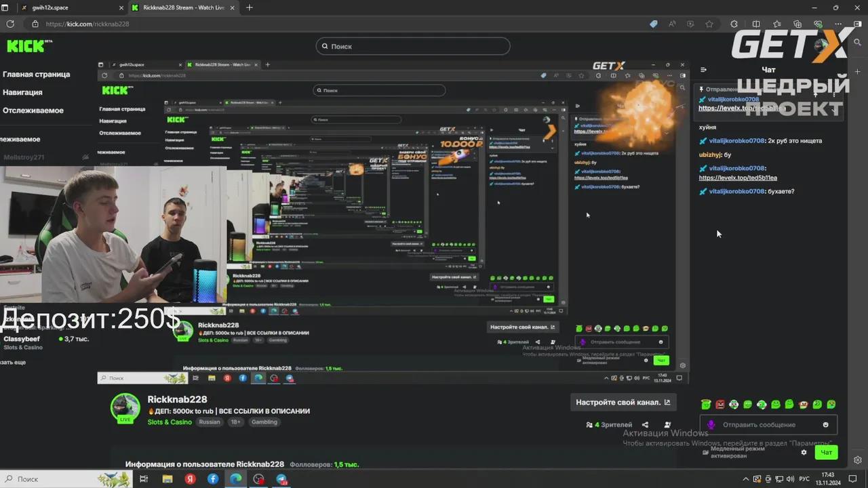Open Yandex browser from the taskbar
Screen dimensions: 868x488
point(191,479)
